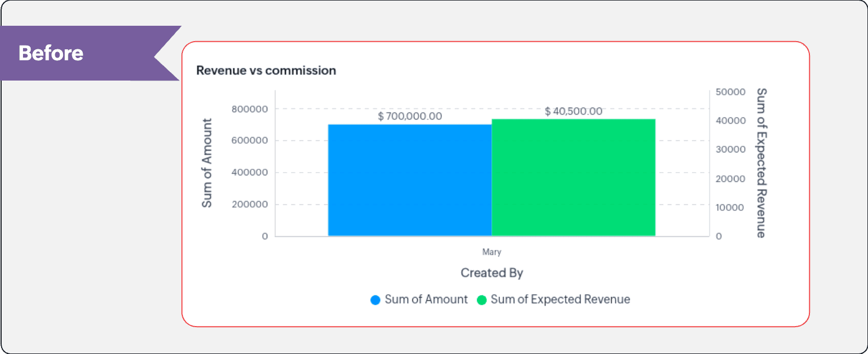Image resolution: width=868 pixels, height=354 pixels.
Task: Click the right Sum of Expected Revenue axis title
Action: pos(761,163)
